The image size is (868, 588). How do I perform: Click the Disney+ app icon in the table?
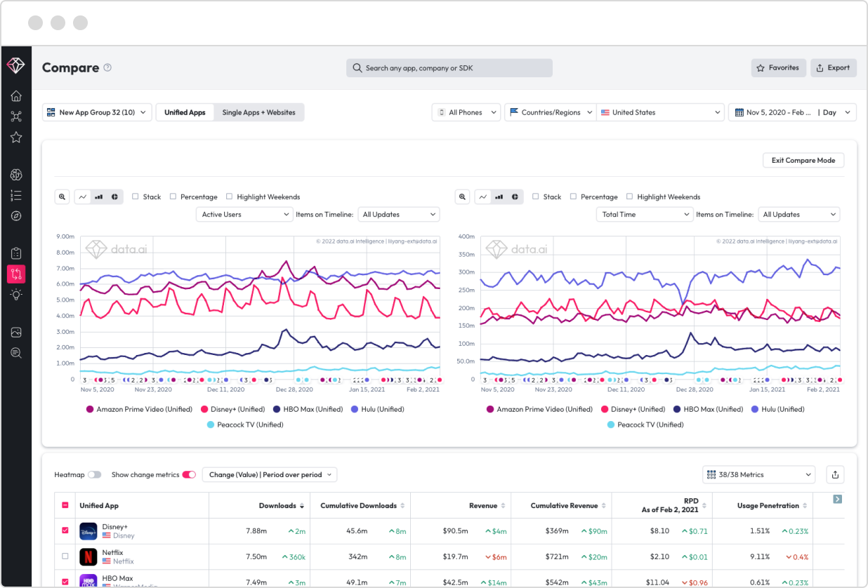click(88, 531)
